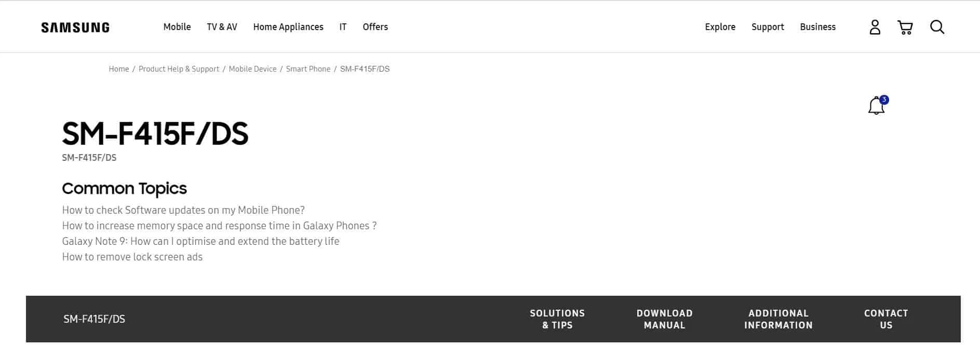Click small SM-F415F/DS subtitle under heading
The width and height of the screenshot is (980, 345).
89,158
